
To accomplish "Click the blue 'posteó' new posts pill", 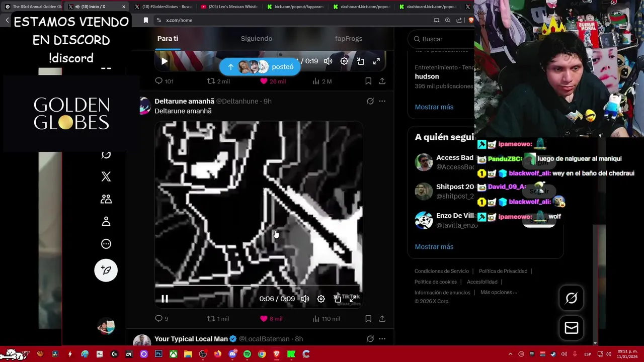I will [260, 66].
